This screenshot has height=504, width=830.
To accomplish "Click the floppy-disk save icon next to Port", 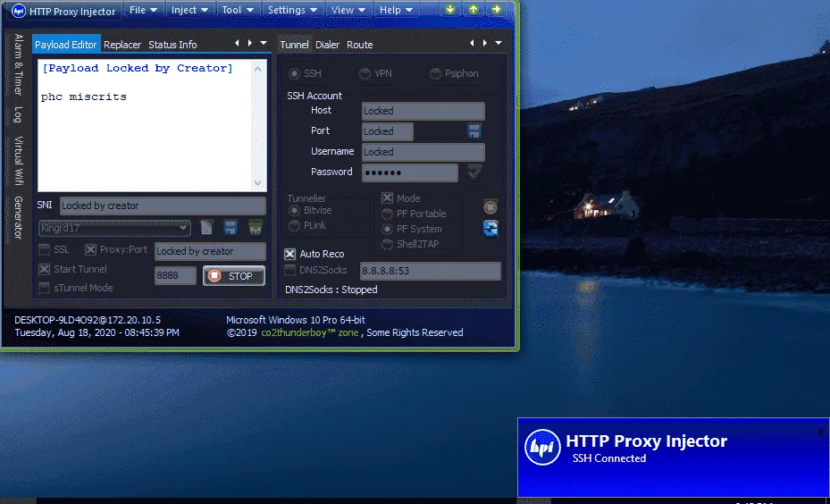I will point(474,131).
